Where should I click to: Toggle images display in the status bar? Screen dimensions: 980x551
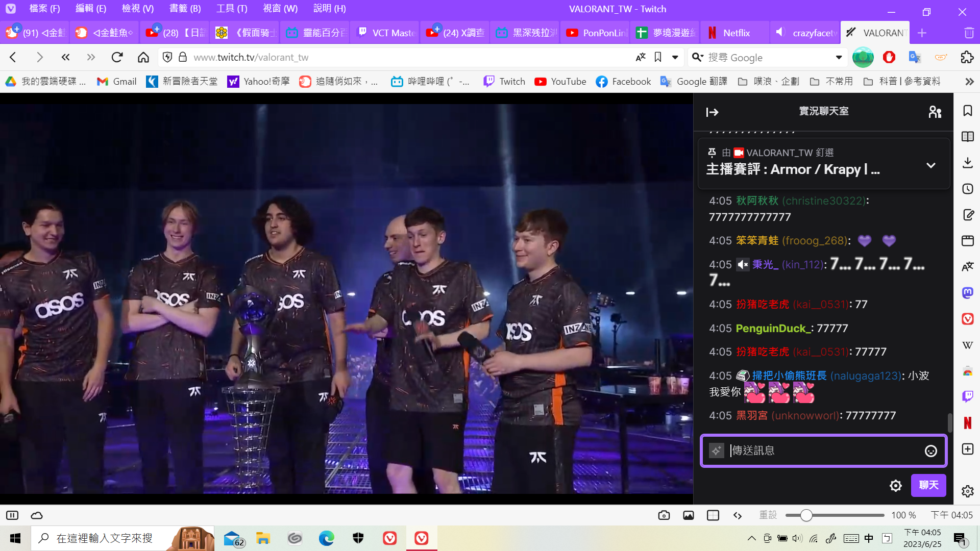pos(689,515)
